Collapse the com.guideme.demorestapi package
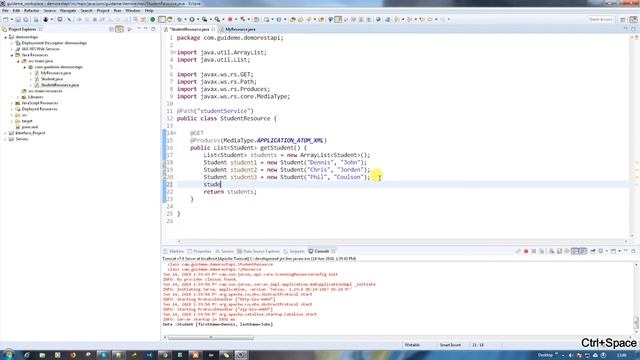 pos(24,67)
